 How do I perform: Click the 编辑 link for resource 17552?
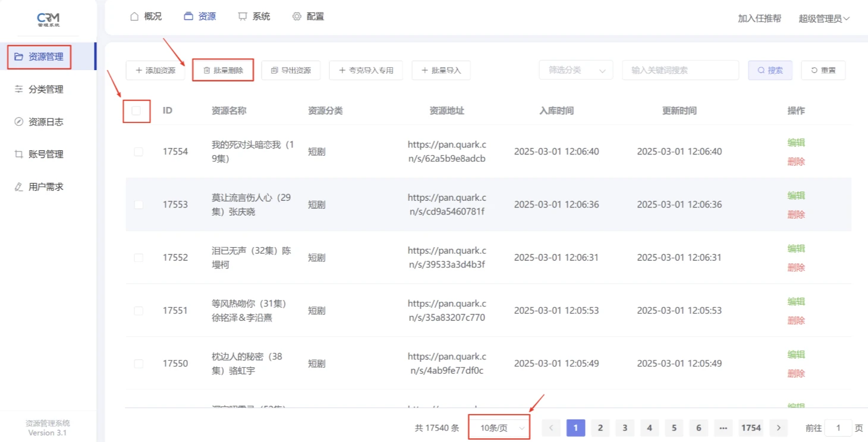[x=796, y=248]
